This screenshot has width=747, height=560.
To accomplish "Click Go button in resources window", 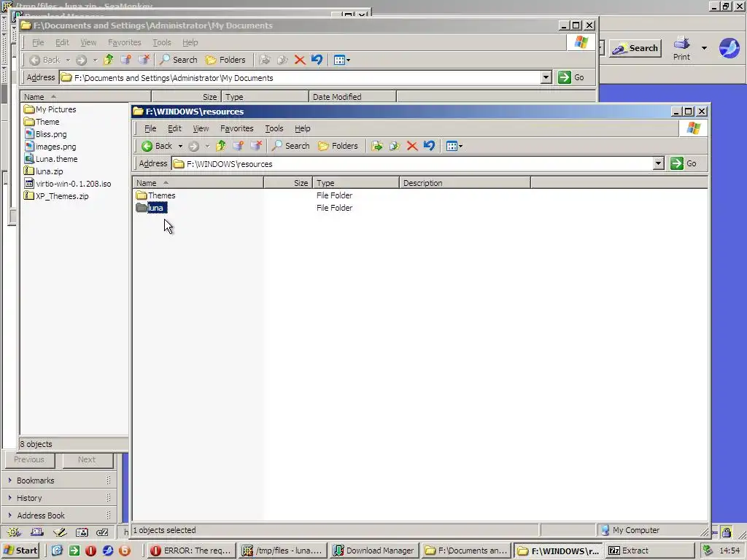I will [x=684, y=164].
